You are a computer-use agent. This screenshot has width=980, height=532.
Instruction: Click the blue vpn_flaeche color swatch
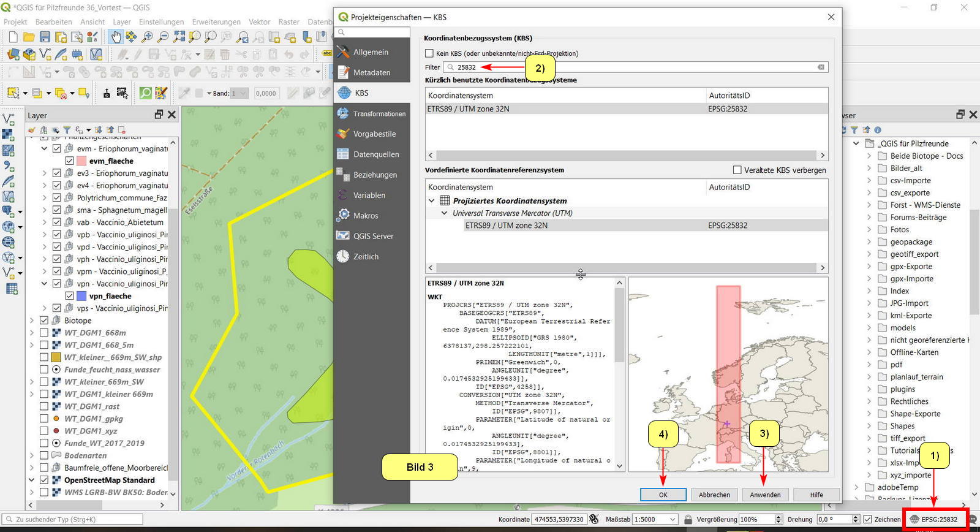(x=81, y=296)
